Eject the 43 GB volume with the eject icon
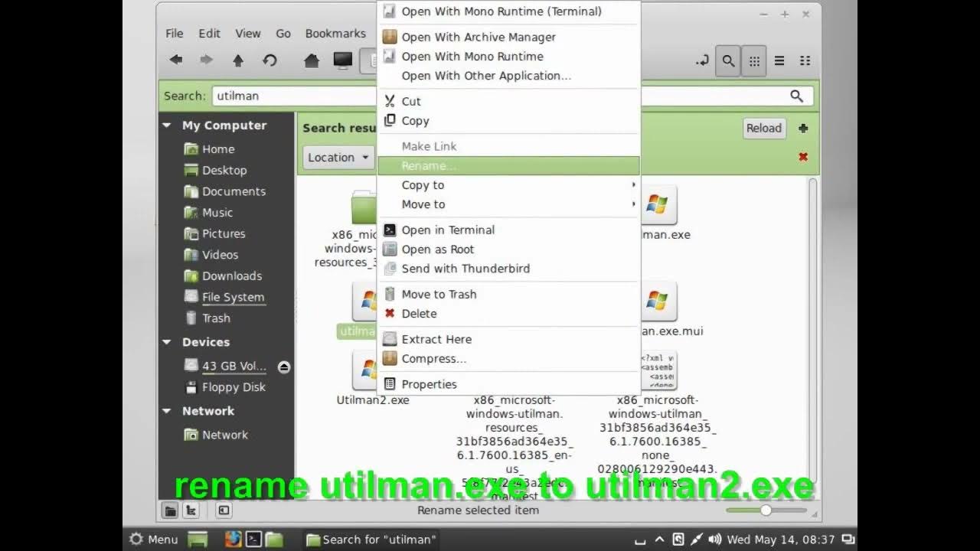This screenshot has height=551, width=980. [x=284, y=367]
